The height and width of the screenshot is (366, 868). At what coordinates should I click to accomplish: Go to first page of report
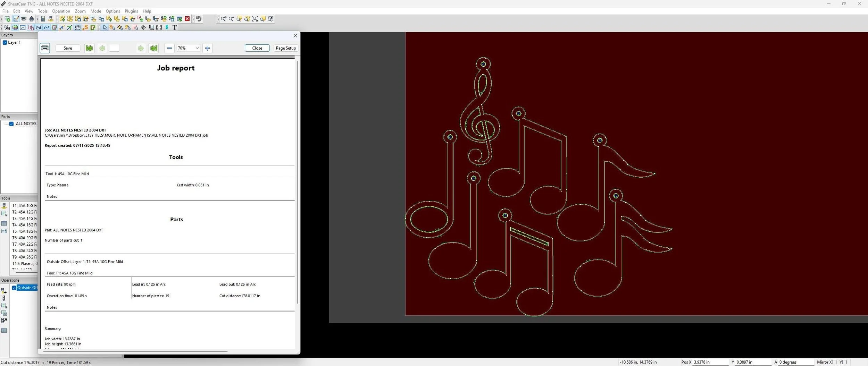point(89,48)
